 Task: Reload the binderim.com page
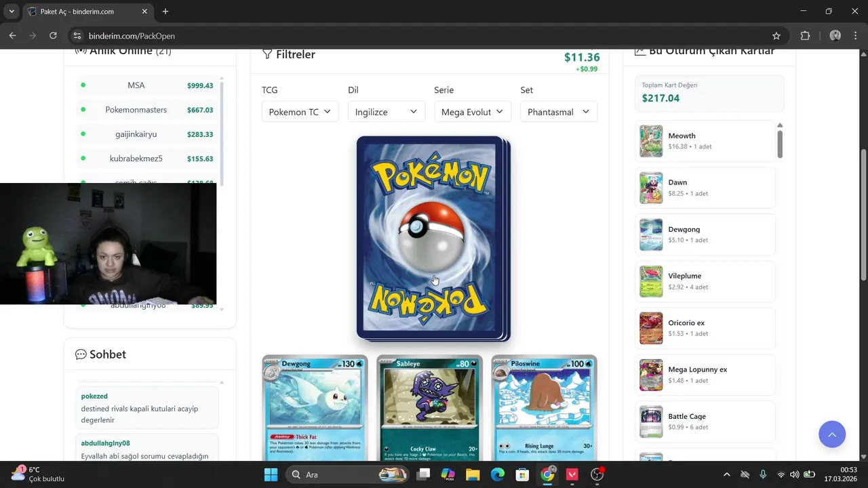53,36
